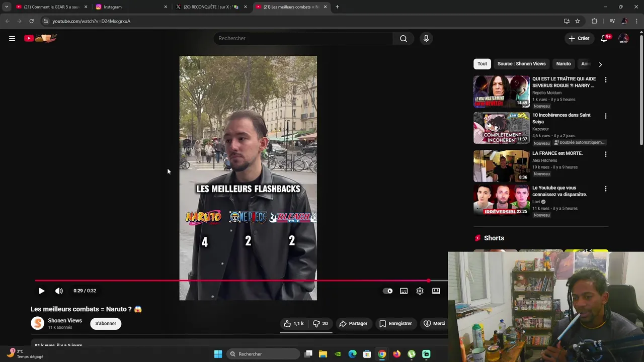Viewport: 644px width, 362px height.
Task: Open Microsoft Edge from taskbar
Action: (352, 354)
